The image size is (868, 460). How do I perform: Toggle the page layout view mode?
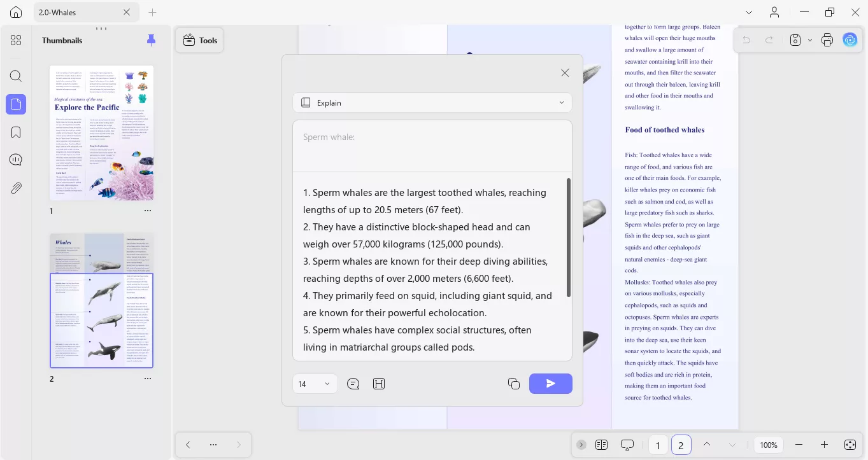[601, 445]
